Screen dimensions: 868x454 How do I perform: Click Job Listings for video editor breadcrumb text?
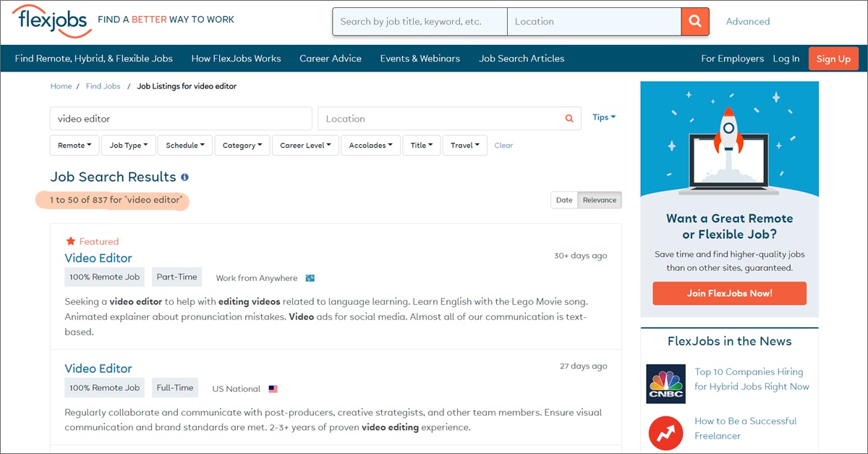tap(187, 86)
